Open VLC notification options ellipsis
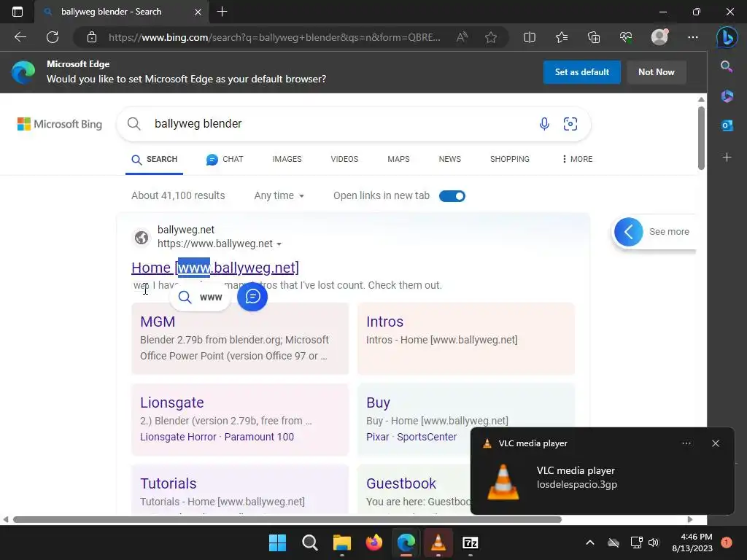The image size is (747, 560). 686,443
